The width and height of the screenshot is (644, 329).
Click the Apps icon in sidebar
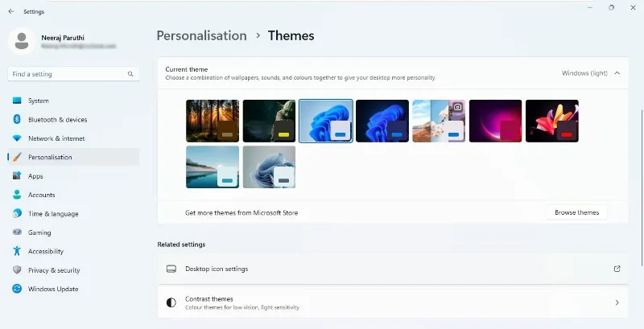[17, 176]
